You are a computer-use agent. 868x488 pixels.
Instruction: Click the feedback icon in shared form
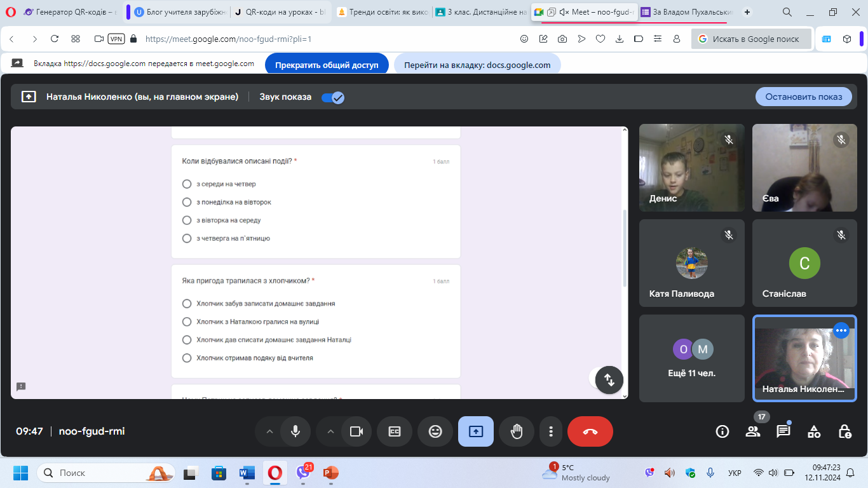pos(21,386)
